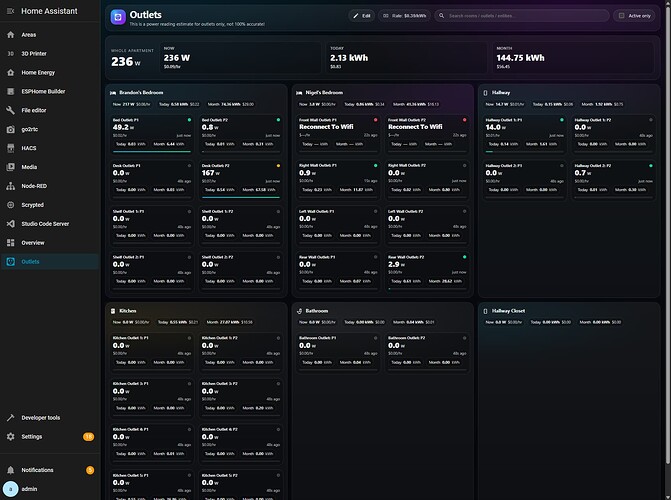Open the hamburger sidebar menu
Image resolution: width=671 pixels, height=500 pixels.
click(x=11, y=10)
